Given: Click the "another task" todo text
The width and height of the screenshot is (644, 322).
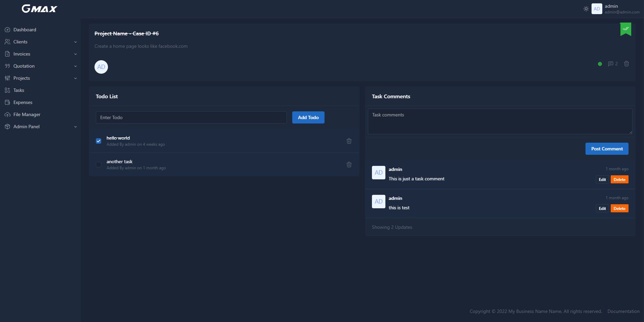Looking at the screenshot, I should click(119, 162).
